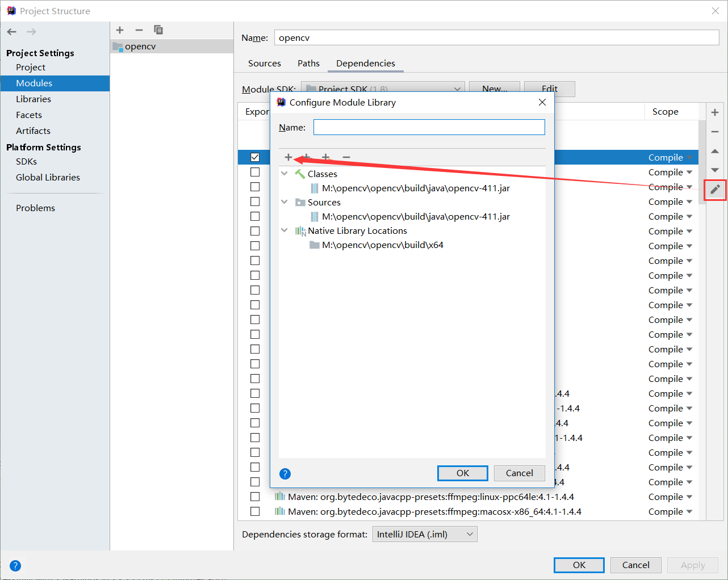The width and height of the screenshot is (728, 580).
Task: Click Cancel in library dialog
Action: 520,473
